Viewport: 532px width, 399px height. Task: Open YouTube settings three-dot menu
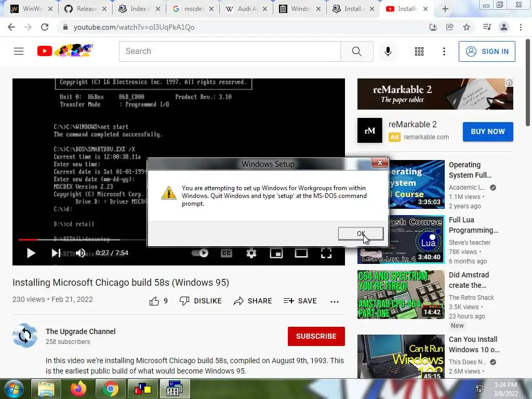[444, 51]
